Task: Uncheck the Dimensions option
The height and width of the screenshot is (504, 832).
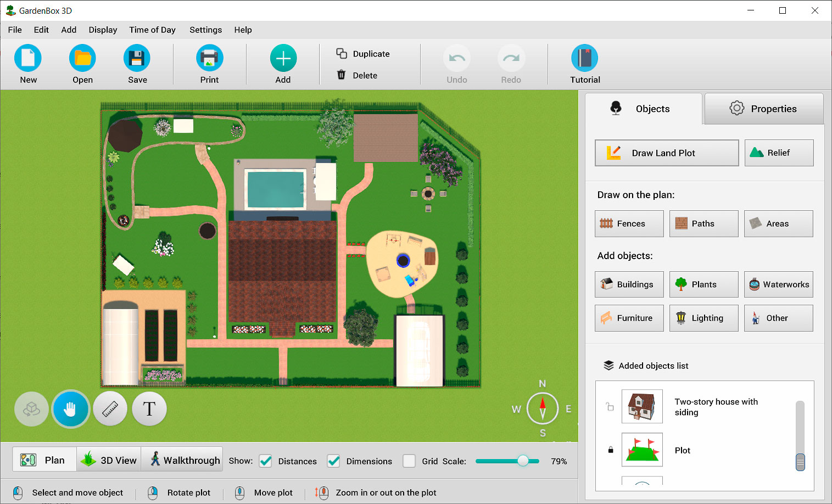Action: (x=333, y=461)
